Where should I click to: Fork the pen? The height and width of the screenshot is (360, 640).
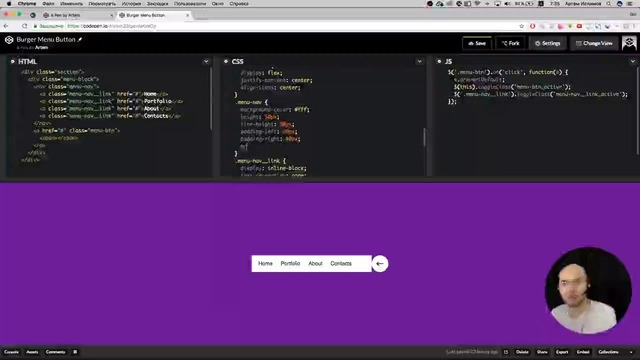[510, 43]
